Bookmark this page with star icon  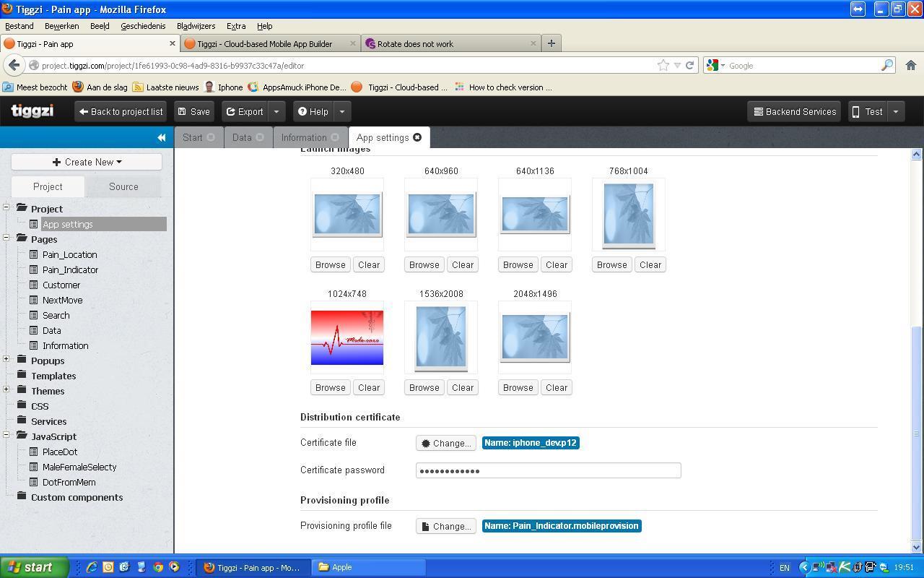tap(663, 65)
